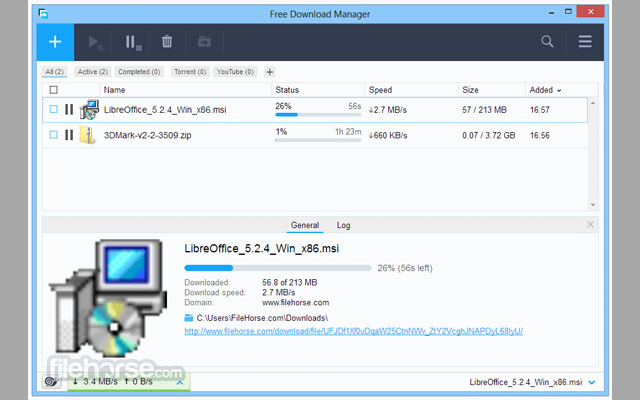Click the ↓2.7 MB/s speed cell
Image resolution: width=640 pixels, height=400 pixels.
click(x=388, y=110)
